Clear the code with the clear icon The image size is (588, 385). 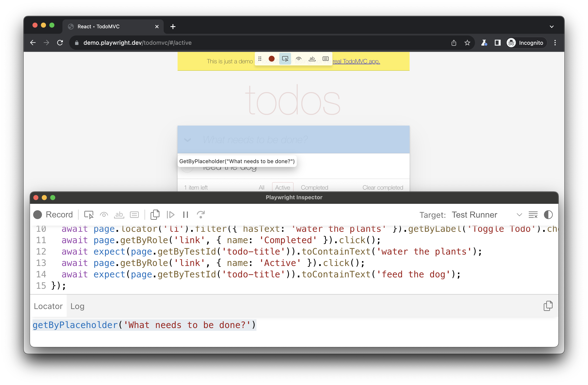point(533,215)
